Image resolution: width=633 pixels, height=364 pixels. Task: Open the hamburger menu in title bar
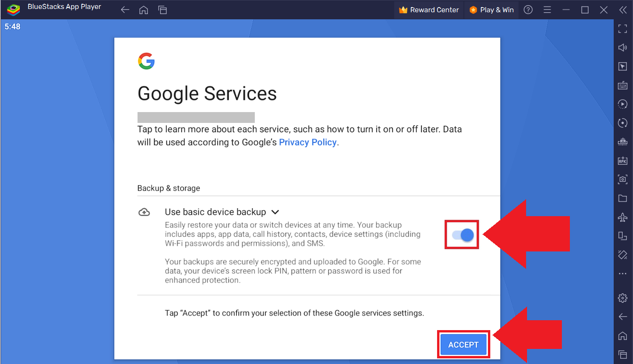547,10
